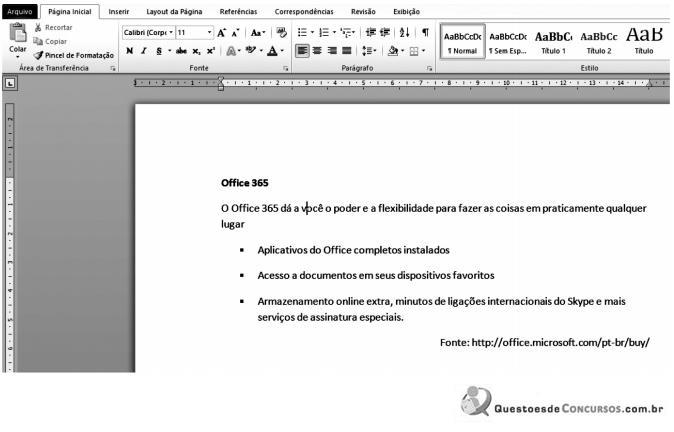Increase font size with the grow font icon

click(221, 33)
